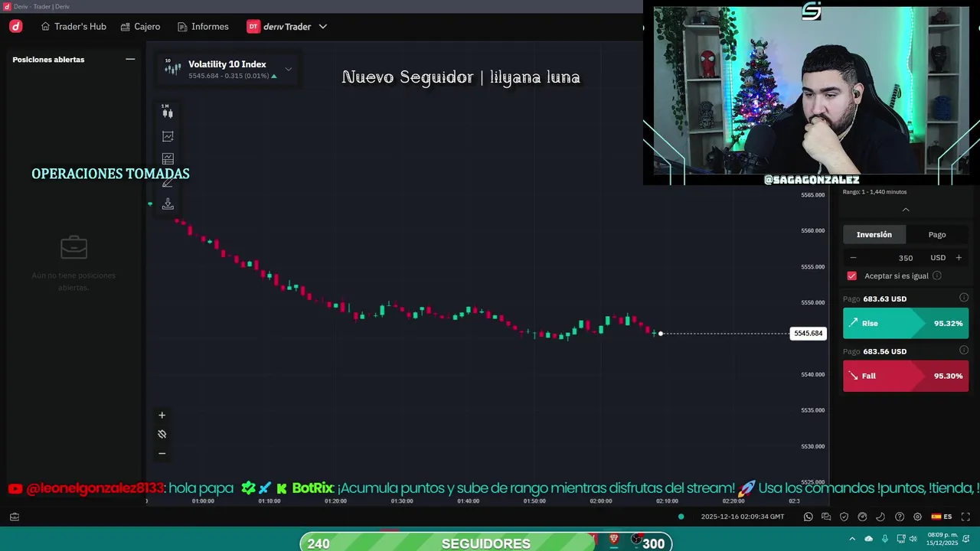Uncheck Aceptar si es igual

[x=852, y=275]
